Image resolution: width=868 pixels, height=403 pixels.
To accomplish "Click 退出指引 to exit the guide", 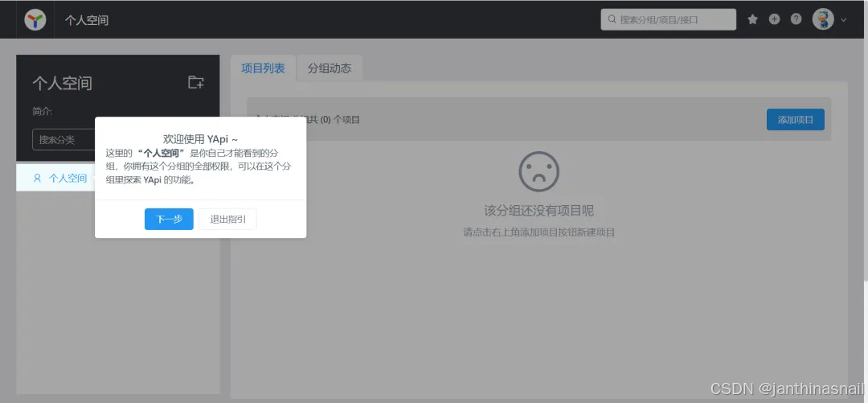I will pyautogui.click(x=227, y=219).
